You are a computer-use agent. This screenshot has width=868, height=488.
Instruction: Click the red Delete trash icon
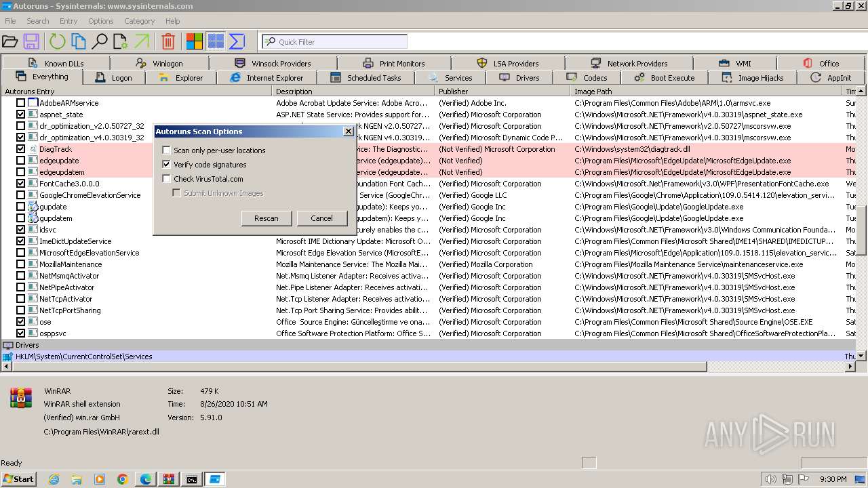pyautogui.click(x=168, y=42)
